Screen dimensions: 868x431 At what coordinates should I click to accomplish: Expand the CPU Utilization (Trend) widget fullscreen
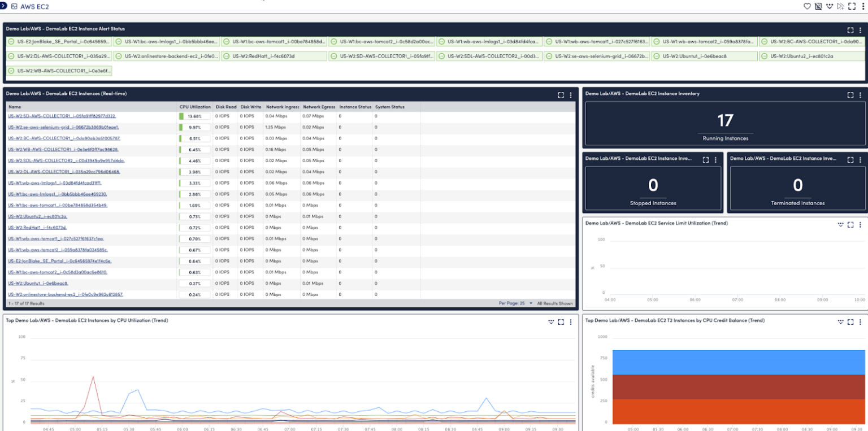(x=561, y=322)
